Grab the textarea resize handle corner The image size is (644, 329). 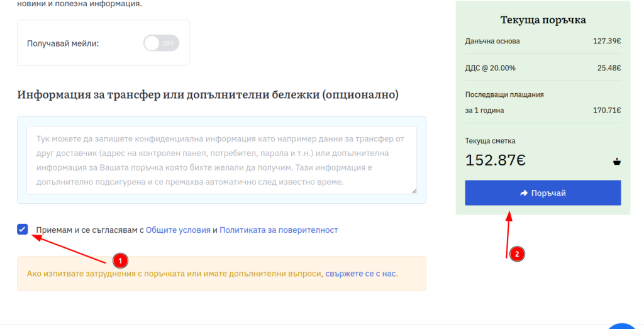click(x=413, y=191)
